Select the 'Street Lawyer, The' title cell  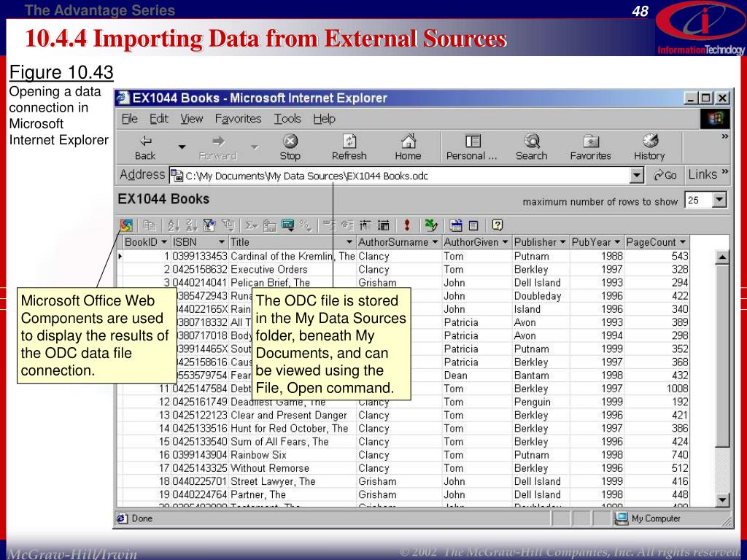(293, 481)
